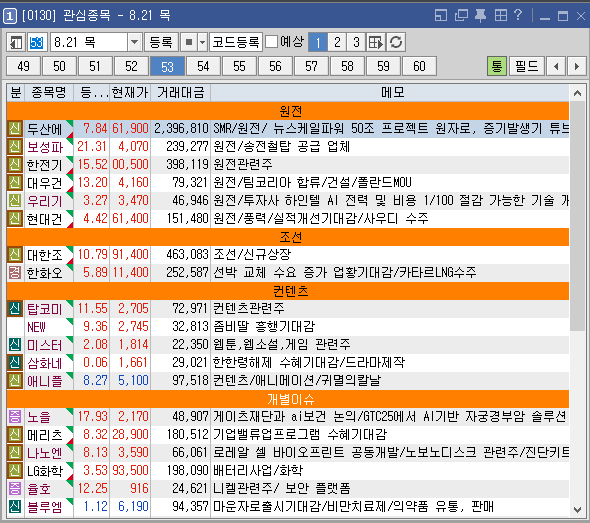The width and height of the screenshot is (590, 523).
Task: Switch to group tab 54
Action: (203, 66)
